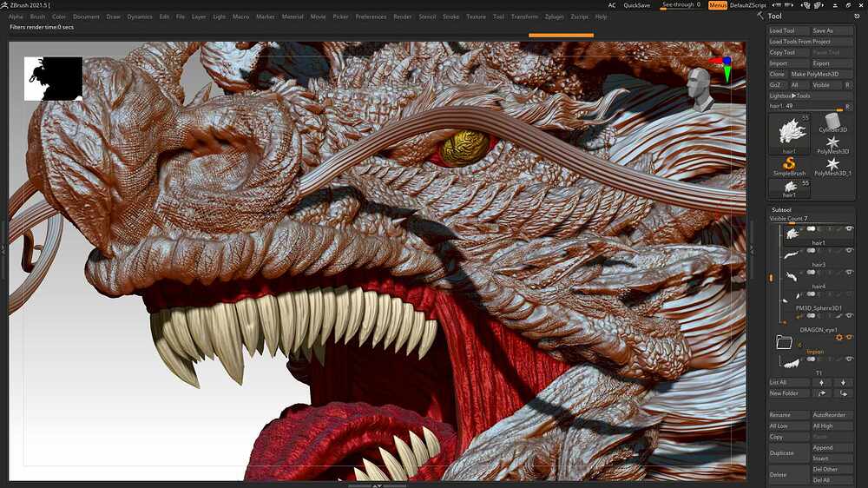Viewport: 868px width, 488px height.
Task: Load next UI colors icon
Action: pyautogui.click(x=819, y=5)
